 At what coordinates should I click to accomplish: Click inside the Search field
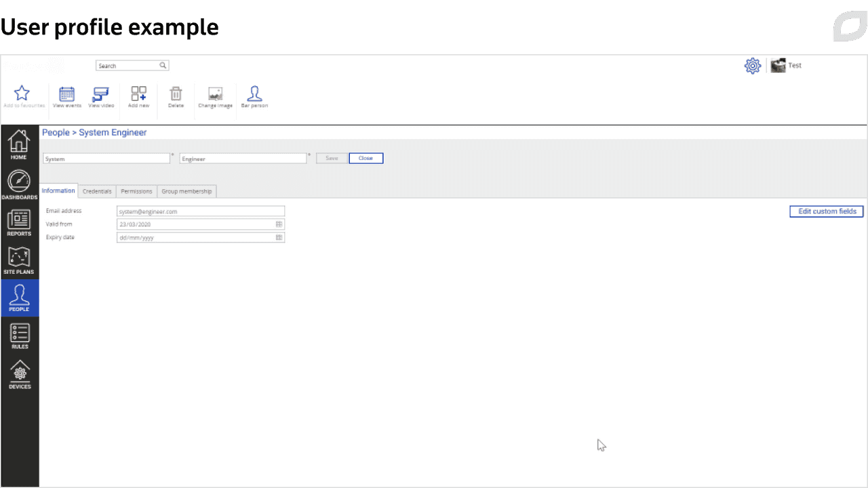125,65
